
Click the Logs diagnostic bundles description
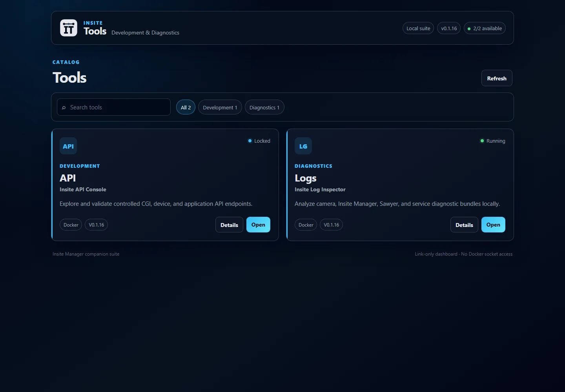tap(397, 204)
